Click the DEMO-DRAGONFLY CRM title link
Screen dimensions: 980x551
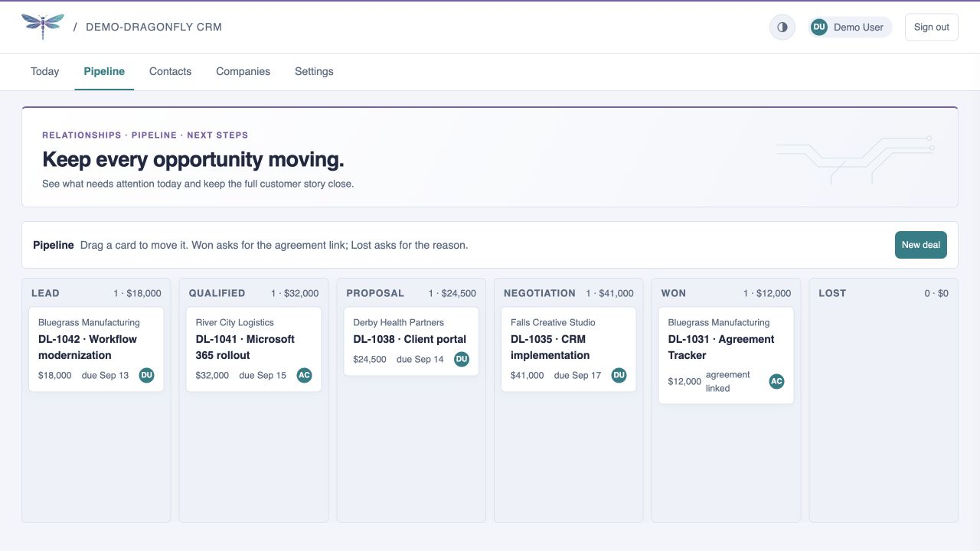[x=154, y=27]
